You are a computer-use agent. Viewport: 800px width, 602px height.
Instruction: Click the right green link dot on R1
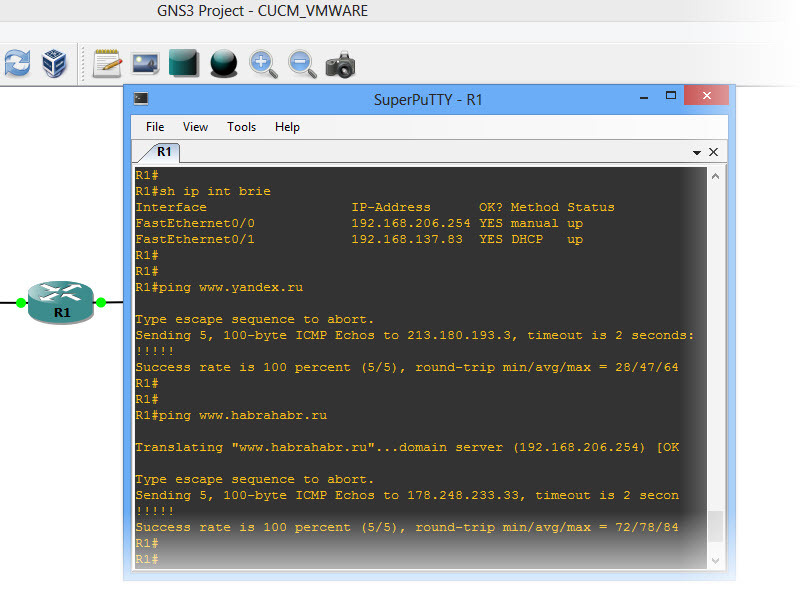pyautogui.click(x=101, y=303)
